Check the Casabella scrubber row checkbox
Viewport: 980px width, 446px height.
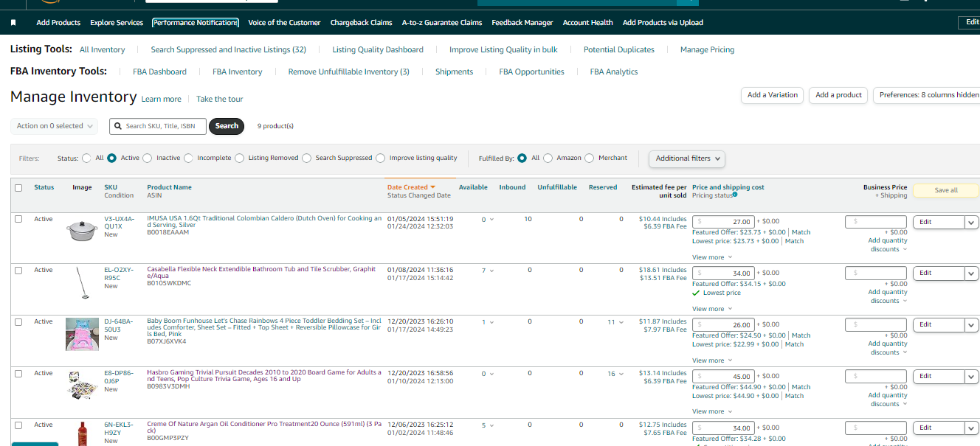click(x=18, y=271)
